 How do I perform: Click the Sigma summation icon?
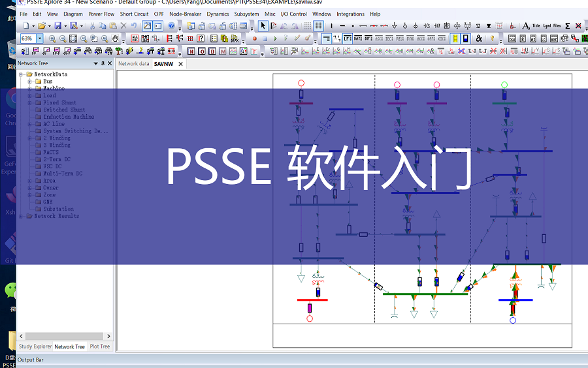click(568, 25)
